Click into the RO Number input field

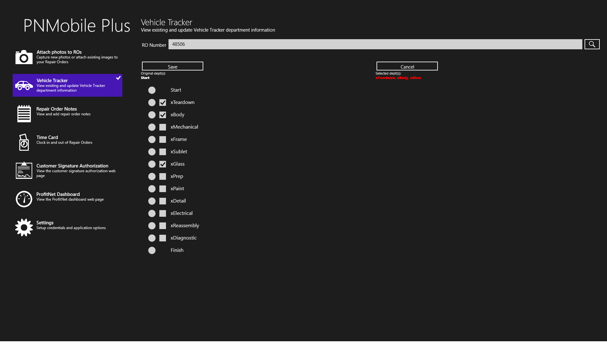click(x=375, y=44)
